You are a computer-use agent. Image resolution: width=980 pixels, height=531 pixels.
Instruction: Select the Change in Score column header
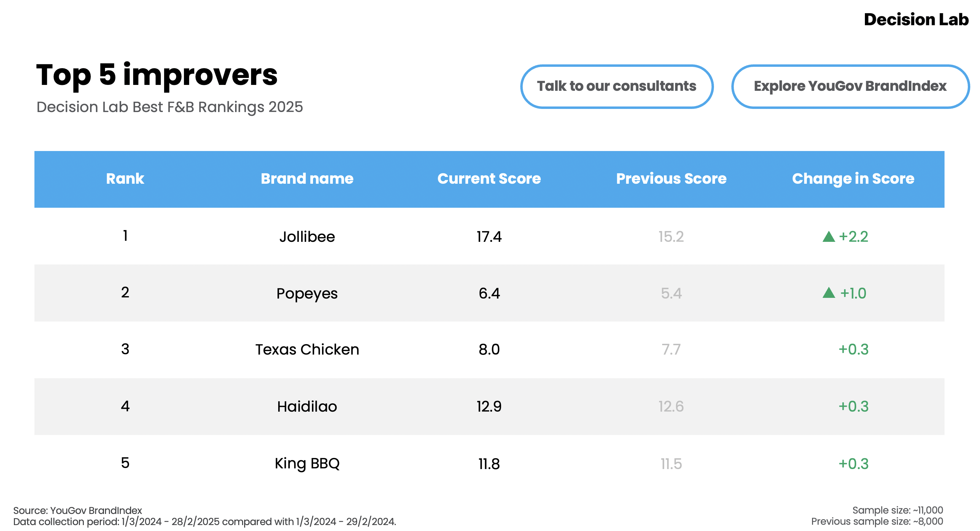coord(853,179)
